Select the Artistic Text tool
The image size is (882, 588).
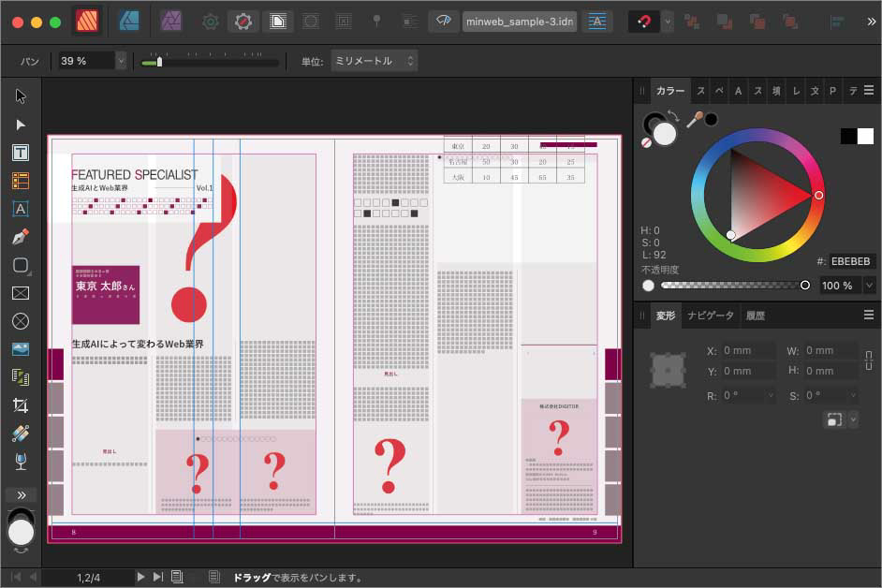(x=21, y=208)
